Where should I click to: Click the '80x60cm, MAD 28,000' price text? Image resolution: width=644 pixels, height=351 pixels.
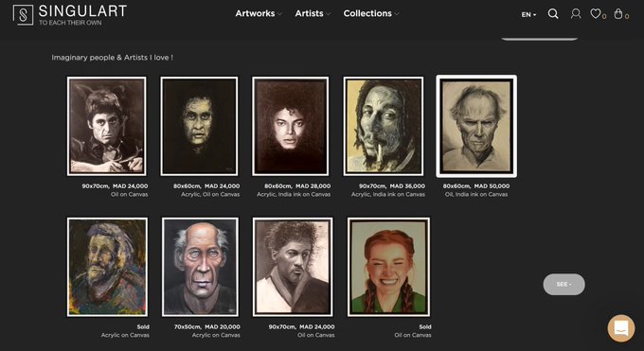click(x=297, y=186)
